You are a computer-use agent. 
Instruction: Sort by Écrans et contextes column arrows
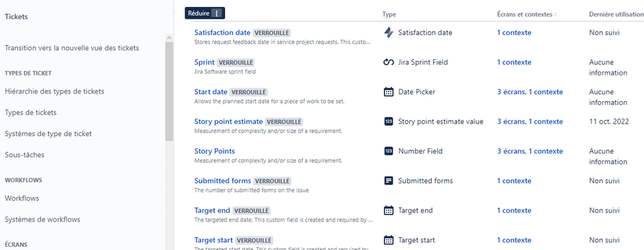pyautogui.click(x=555, y=14)
